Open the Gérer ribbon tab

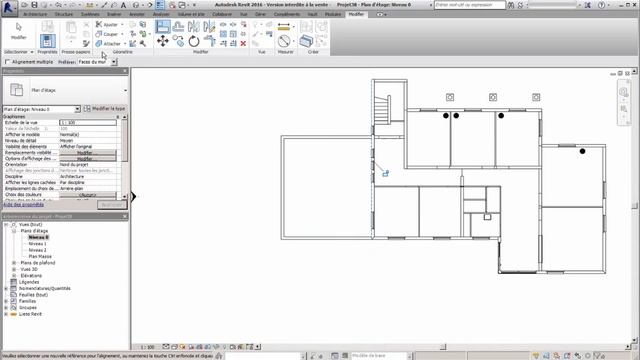pyautogui.click(x=260, y=14)
